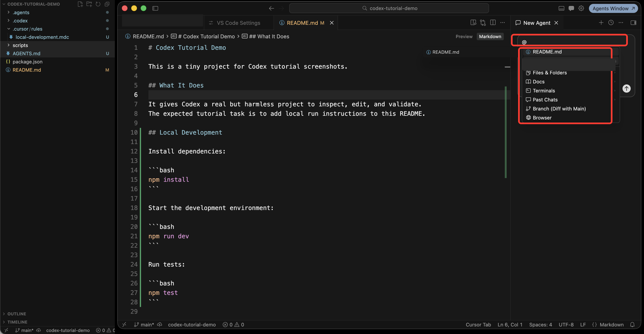Click remote window icon in editor status bar
Screen dimensions: 644x334
point(124,325)
